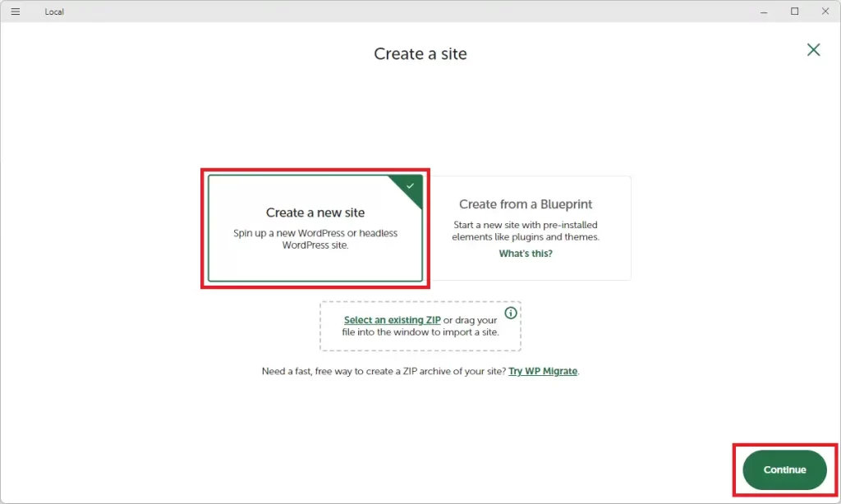The width and height of the screenshot is (841, 504).
Task: Close the Local application window
Action: 825,11
